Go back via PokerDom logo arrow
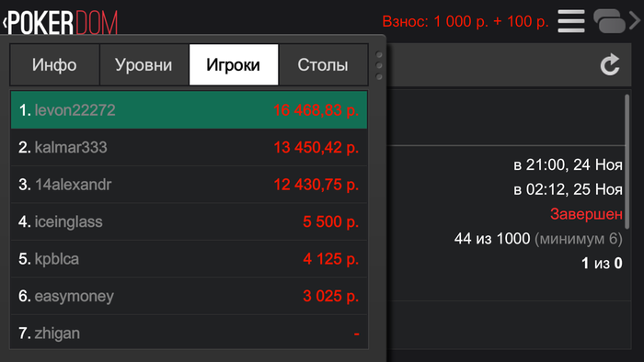The height and width of the screenshot is (362, 644). click(6, 23)
